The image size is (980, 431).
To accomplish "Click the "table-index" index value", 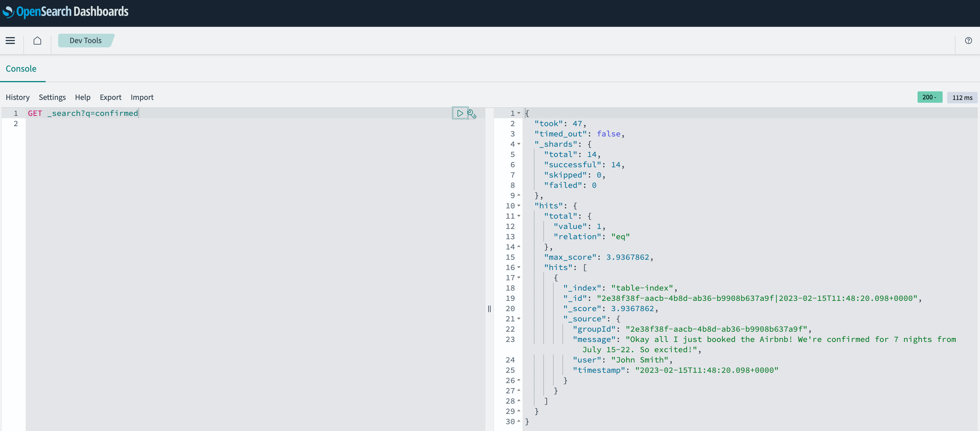I will (x=642, y=288).
